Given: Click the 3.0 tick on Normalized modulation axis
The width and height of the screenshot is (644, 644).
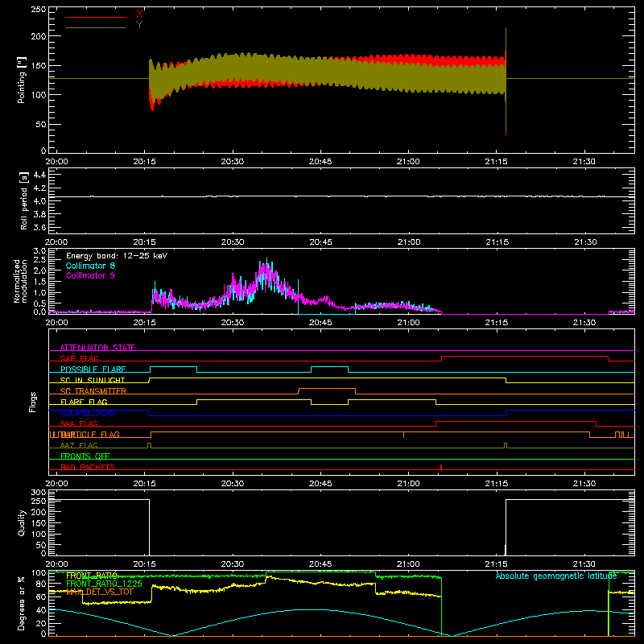Looking at the screenshot, I should pyautogui.click(x=39, y=250).
